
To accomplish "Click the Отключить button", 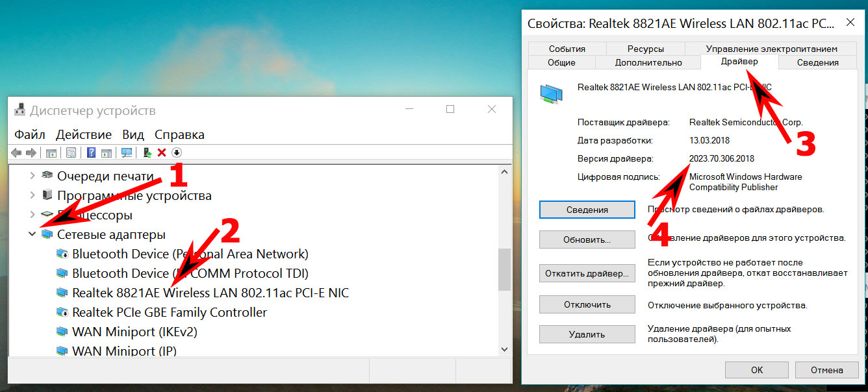I will (x=587, y=304).
